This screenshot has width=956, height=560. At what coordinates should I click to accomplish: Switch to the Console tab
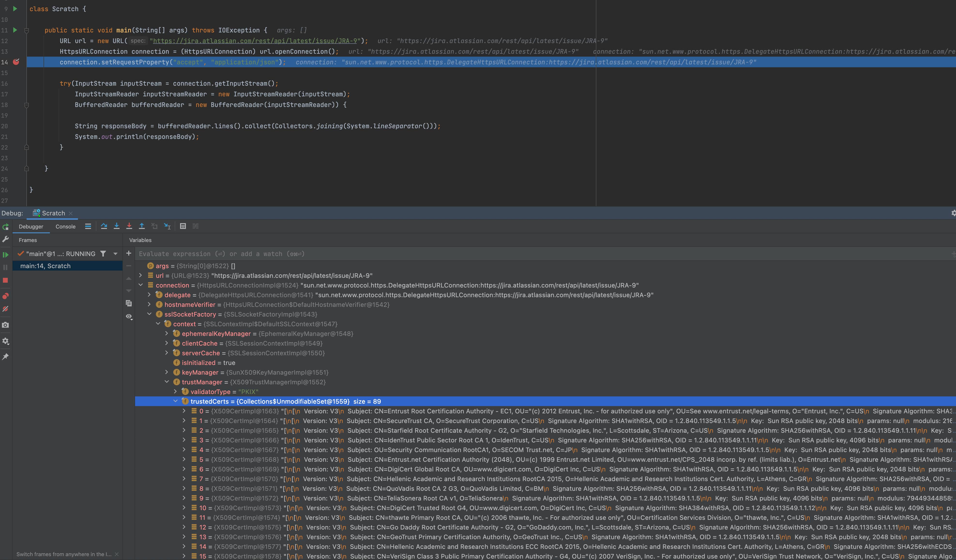click(66, 227)
